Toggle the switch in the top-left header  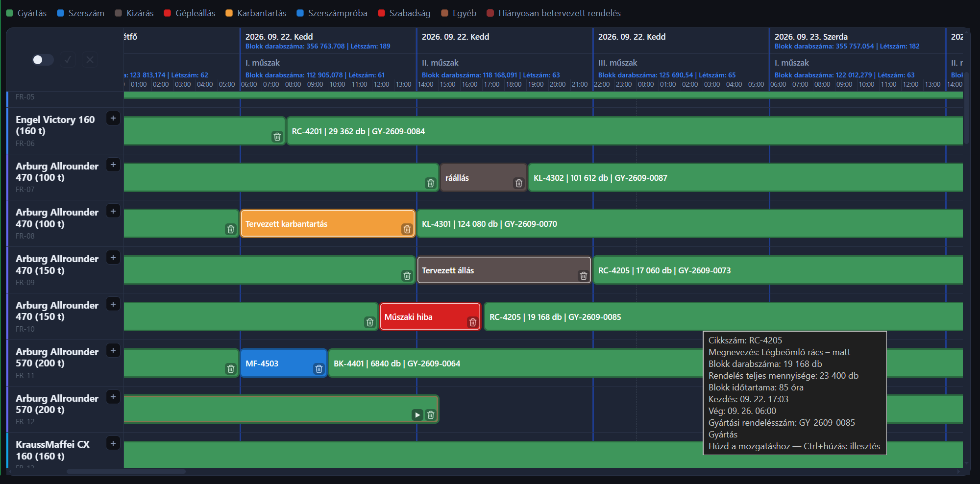tap(43, 60)
